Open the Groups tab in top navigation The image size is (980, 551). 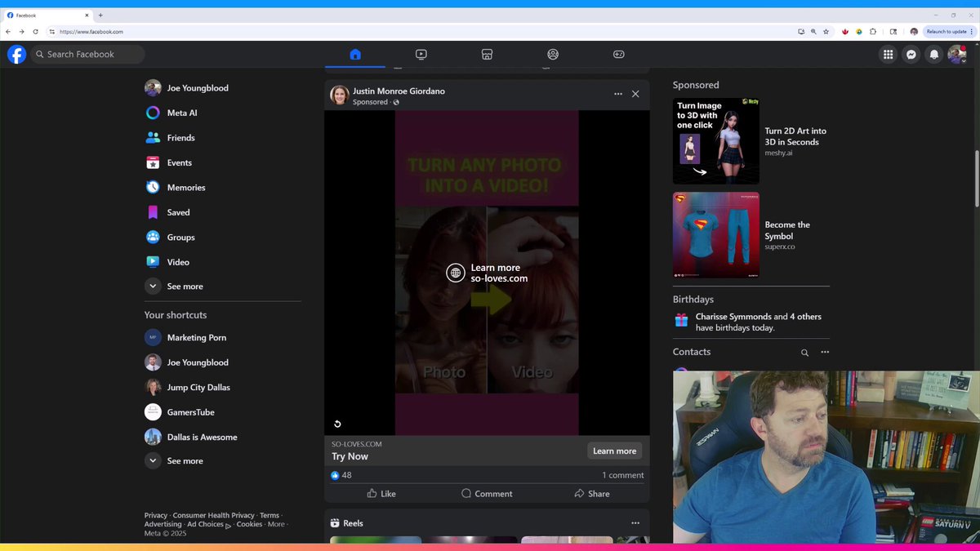click(x=553, y=54)
